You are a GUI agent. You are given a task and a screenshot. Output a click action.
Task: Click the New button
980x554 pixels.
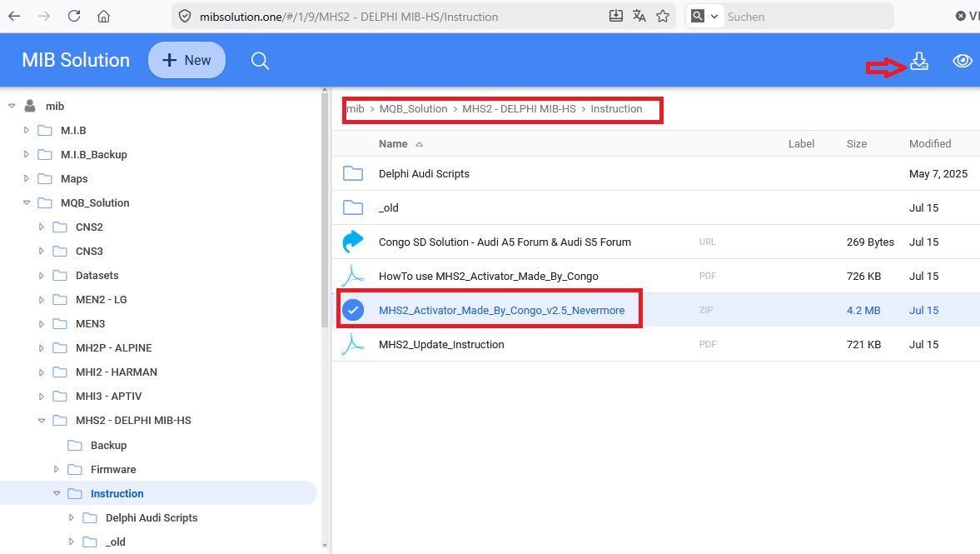pos(187,60)
